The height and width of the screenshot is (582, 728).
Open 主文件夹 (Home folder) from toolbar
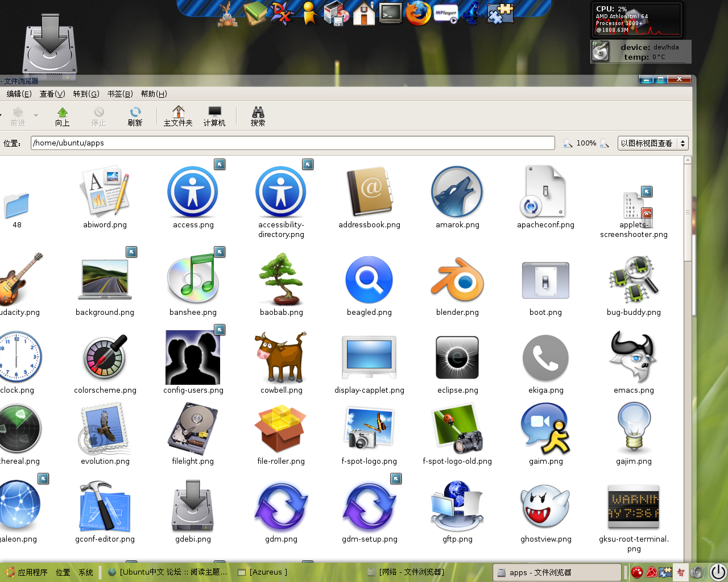coord(178,117)
